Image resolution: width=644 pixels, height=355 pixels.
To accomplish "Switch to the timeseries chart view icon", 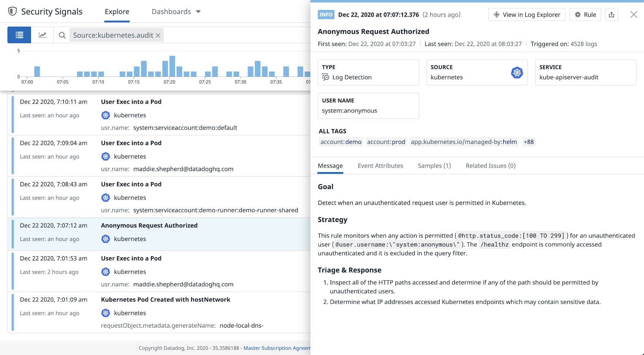I will pyautogui.click(x=42, y=35).
